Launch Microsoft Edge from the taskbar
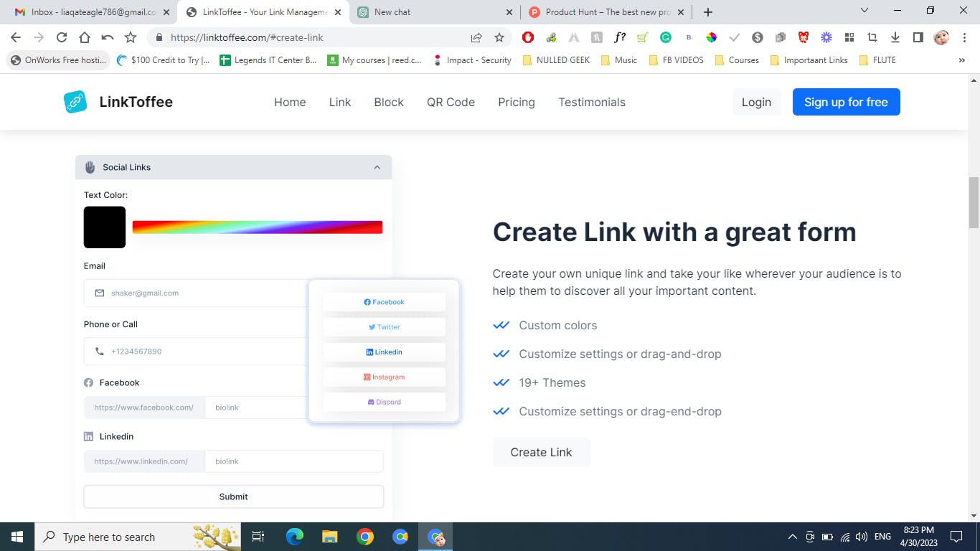 (294, 537)
